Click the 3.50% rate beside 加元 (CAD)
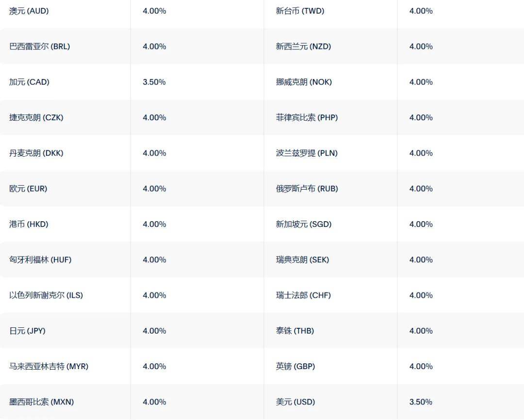 coord(154,82)
